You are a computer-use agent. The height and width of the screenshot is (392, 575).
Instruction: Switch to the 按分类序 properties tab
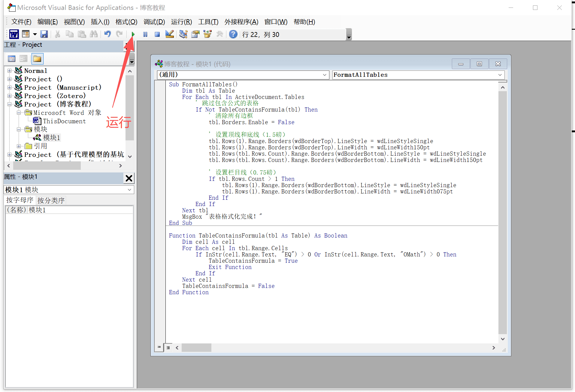coord(51,200)
